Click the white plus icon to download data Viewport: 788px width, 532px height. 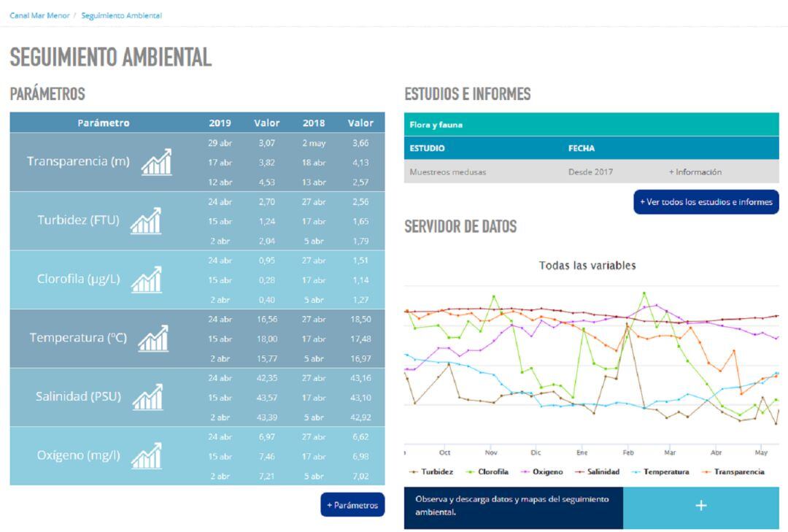700,506
